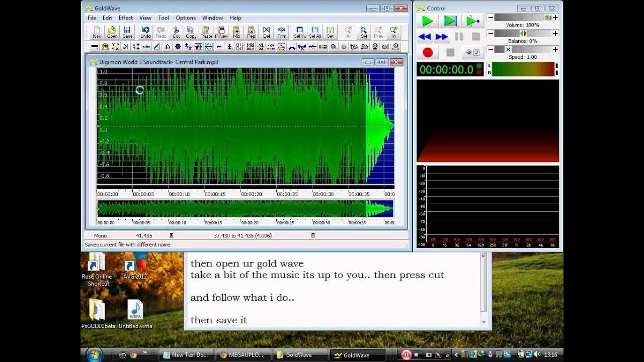The height and width of the screenshot is (362, 644).
Task: Click the Sel All toolbar icon
Action: pos(315,32)
